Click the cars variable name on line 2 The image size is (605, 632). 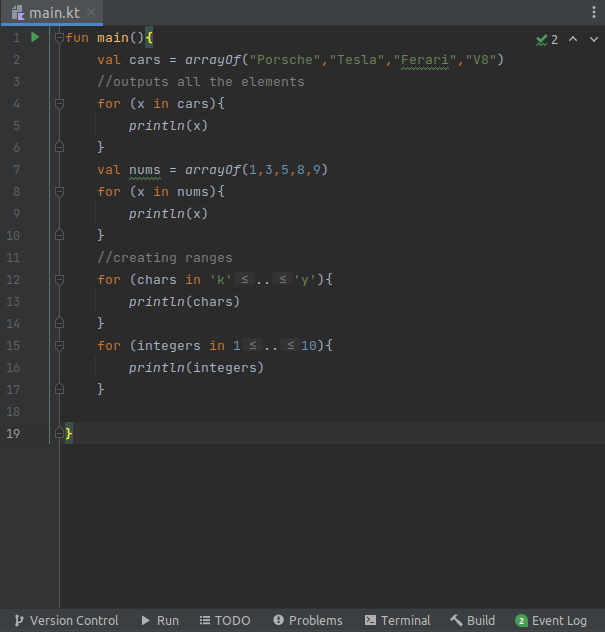click(145, 60)
